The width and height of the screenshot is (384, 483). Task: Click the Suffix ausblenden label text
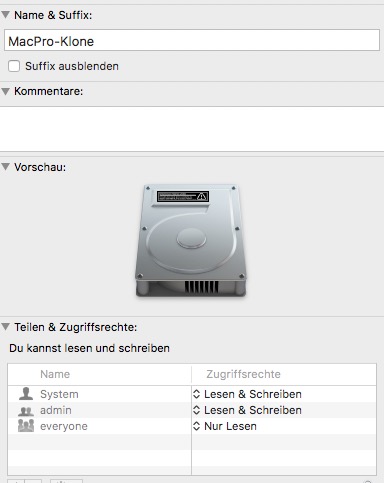point(72,66)
